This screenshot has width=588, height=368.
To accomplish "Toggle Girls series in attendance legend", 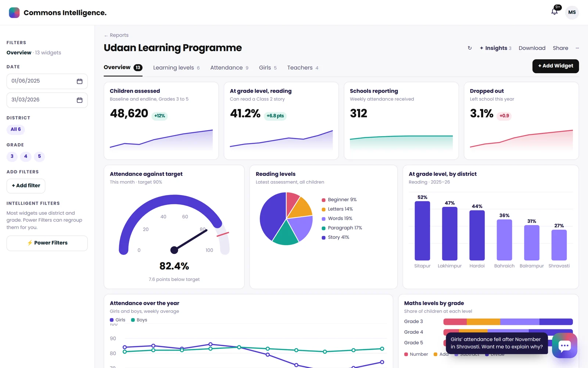I will tap(118, 320).
